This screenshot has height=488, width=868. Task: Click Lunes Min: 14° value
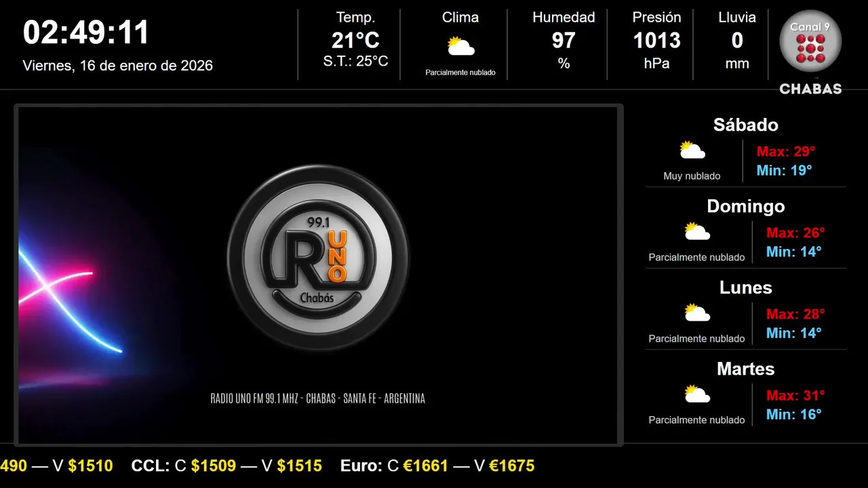794,333
